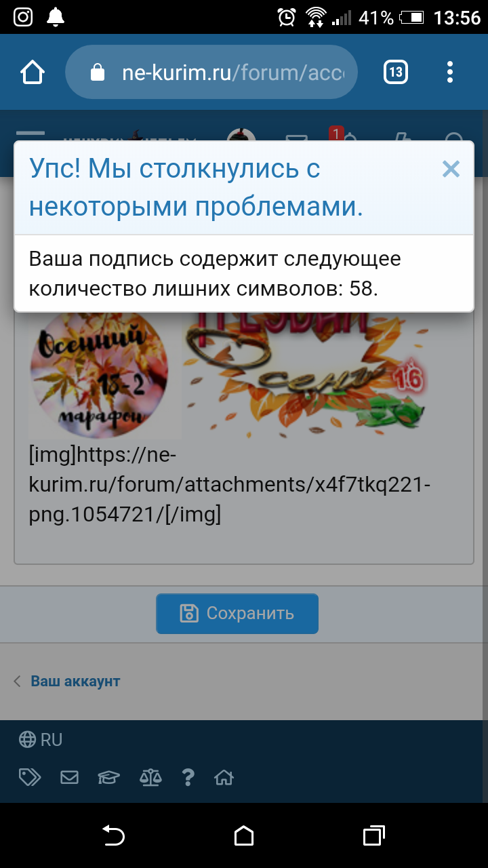Tap the padlock site security icon

98,72
